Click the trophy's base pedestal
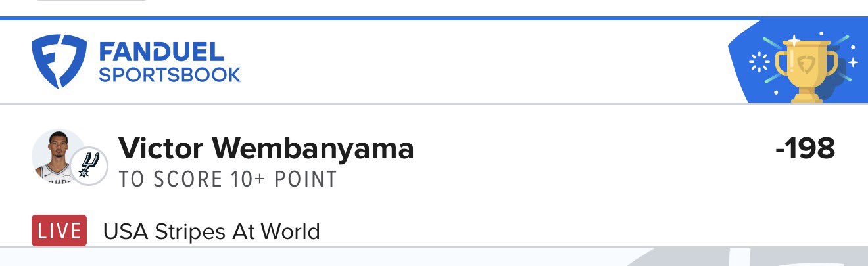Screen dimensions: 868x266 click(806, 98)
